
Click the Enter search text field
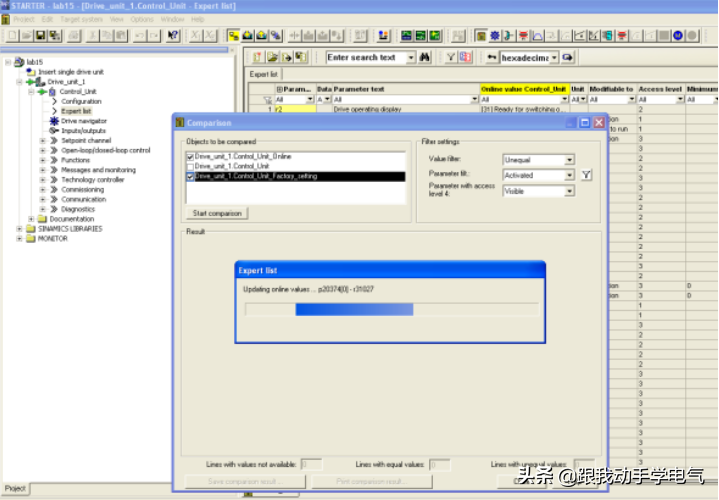point(369,58)
